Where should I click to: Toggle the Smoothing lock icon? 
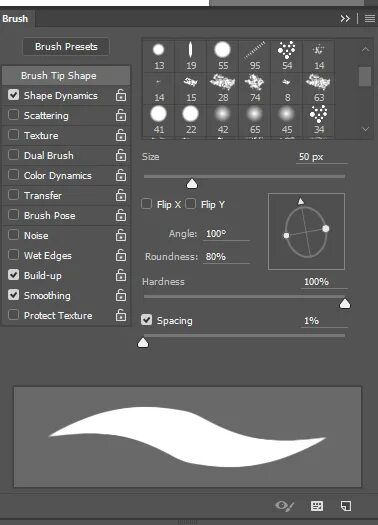121,295
